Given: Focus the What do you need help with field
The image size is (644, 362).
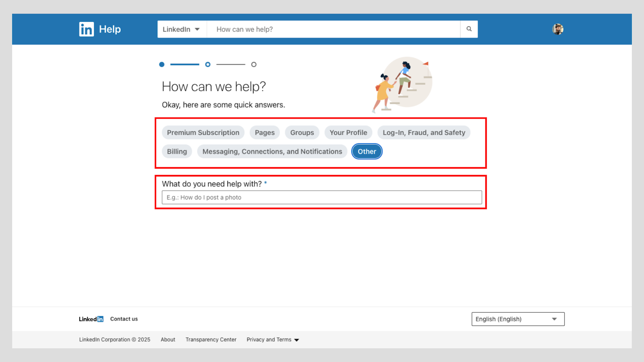Looking at the screenshot, I should tap(322, 197).
